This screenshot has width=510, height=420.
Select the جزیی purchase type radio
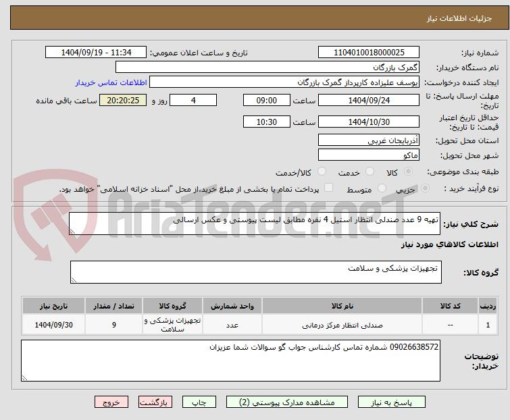(x=425, y=188)
